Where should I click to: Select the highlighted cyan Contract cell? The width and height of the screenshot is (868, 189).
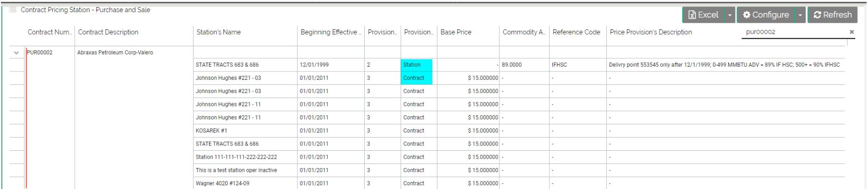417,78
